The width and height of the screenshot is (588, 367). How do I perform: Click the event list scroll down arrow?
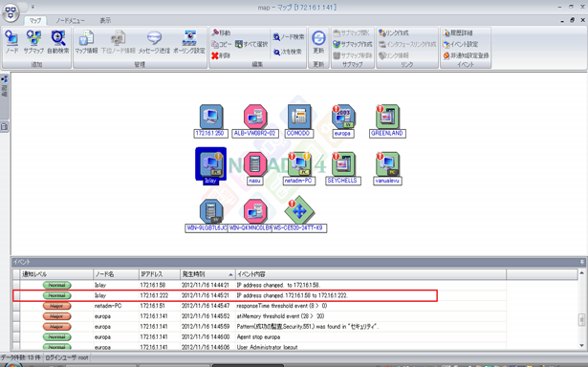pos(582,346)
